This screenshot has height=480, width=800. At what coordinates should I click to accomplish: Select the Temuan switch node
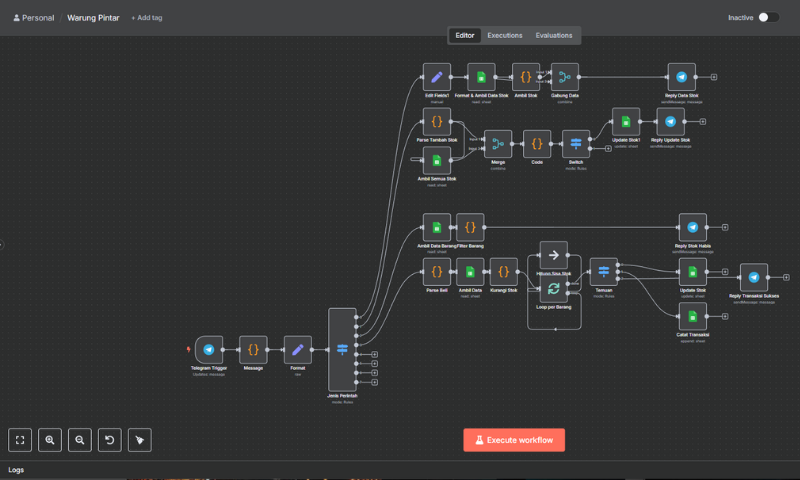(x=604, y=272)
